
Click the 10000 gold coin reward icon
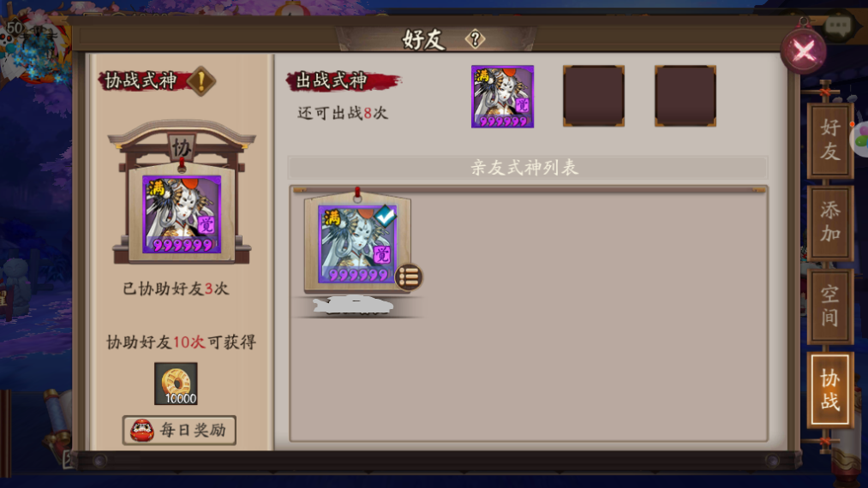point(176,384)
